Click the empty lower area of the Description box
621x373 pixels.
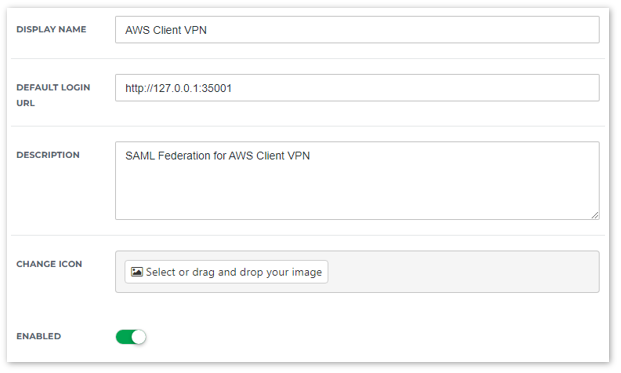click(x=357, y=192)
